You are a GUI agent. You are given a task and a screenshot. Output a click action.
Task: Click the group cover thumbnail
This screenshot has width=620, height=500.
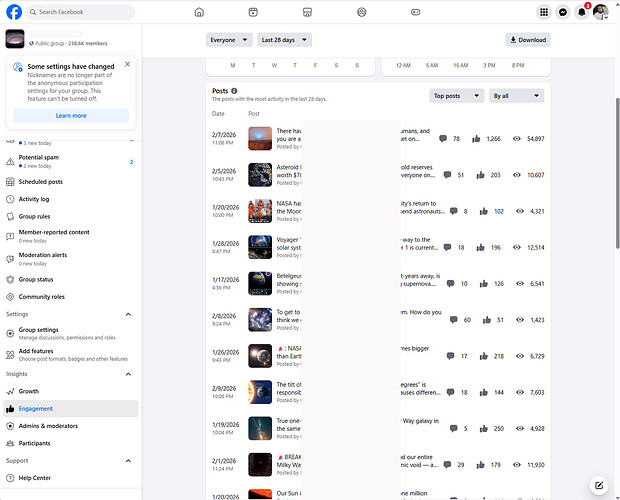(x=15, y=39)
